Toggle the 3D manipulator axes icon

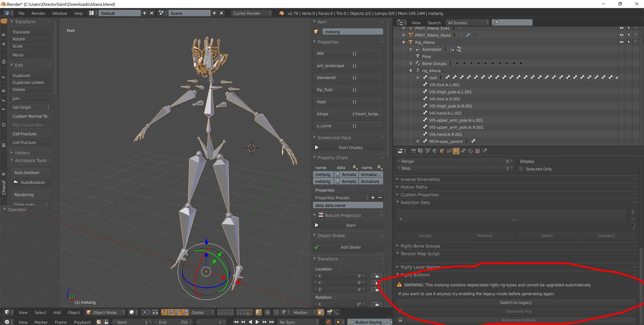click(164, 312)
